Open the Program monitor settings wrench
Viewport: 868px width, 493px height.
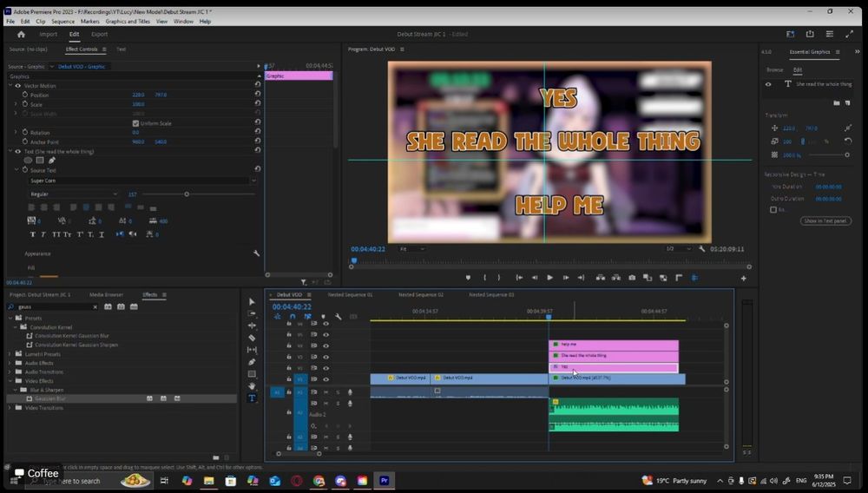tap(702, 249)
